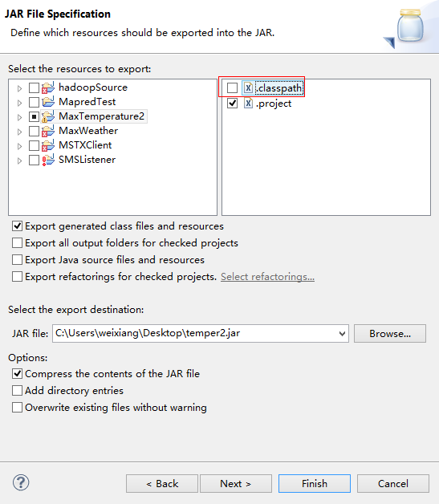Cancel the JAR export dialog
This screenshot has height=504, width=439.
pyautogui.click(x=393, y=483)
